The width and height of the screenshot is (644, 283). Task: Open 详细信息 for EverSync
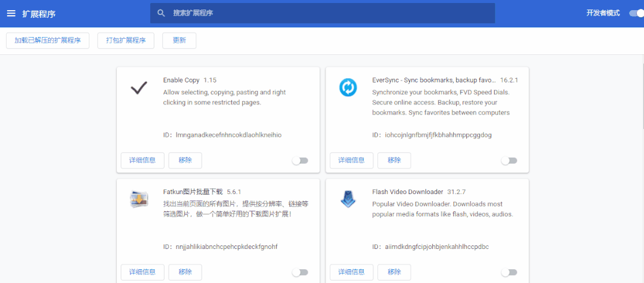coord(352,161)
